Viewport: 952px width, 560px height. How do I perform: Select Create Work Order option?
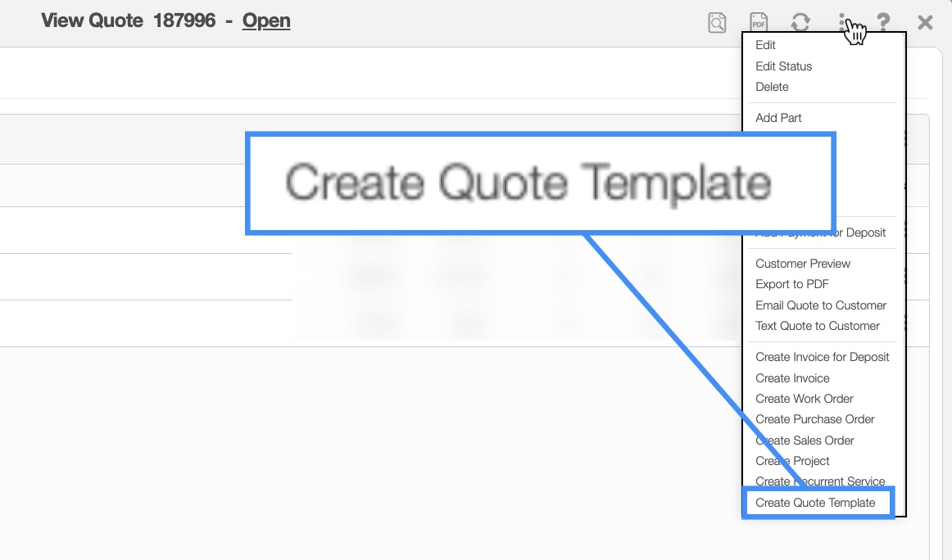click(805, 399)
